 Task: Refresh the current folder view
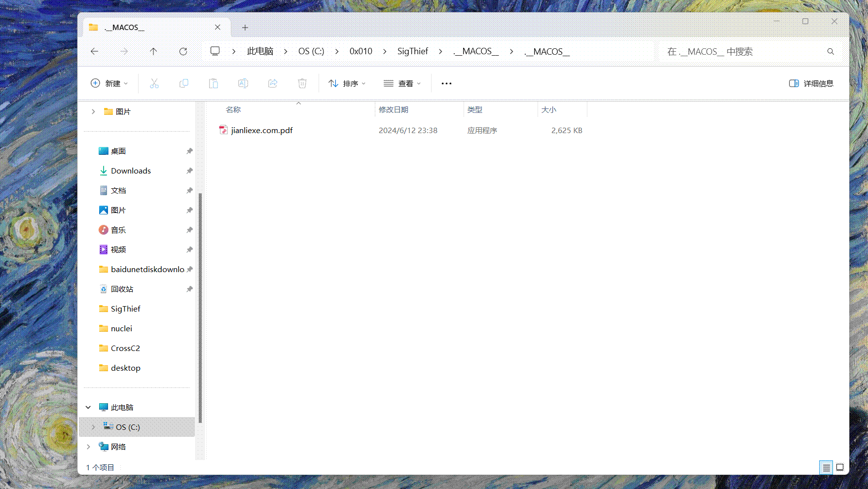pos(183,51)
